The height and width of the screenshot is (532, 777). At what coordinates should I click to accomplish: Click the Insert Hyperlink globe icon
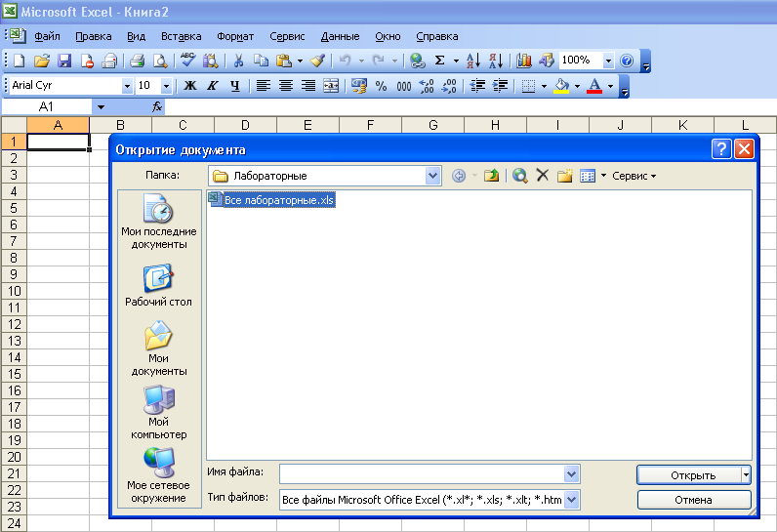click(418, 61)
